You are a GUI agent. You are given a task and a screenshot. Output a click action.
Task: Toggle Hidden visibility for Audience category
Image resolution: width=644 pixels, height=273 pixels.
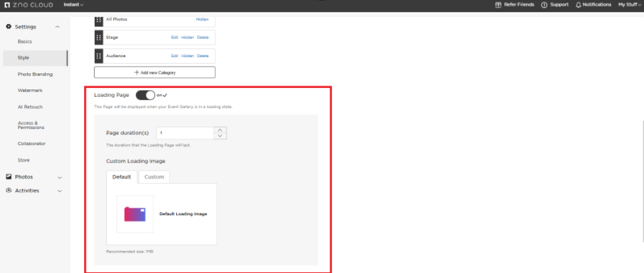pos(187,56)
